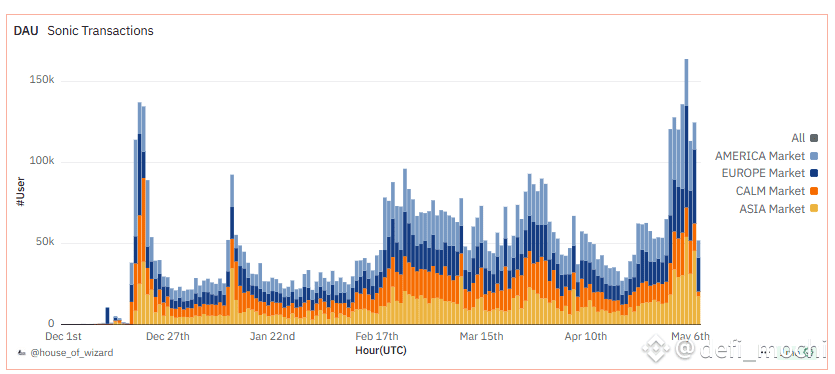Image resolution: width=835 pixels, height=374 pixels.
Task: Click the #User axis title
Action: point(21,192)
